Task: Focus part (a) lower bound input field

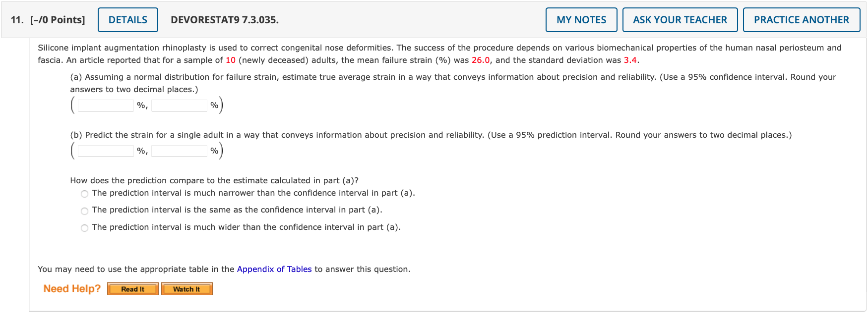Action: tap(106, 105)
